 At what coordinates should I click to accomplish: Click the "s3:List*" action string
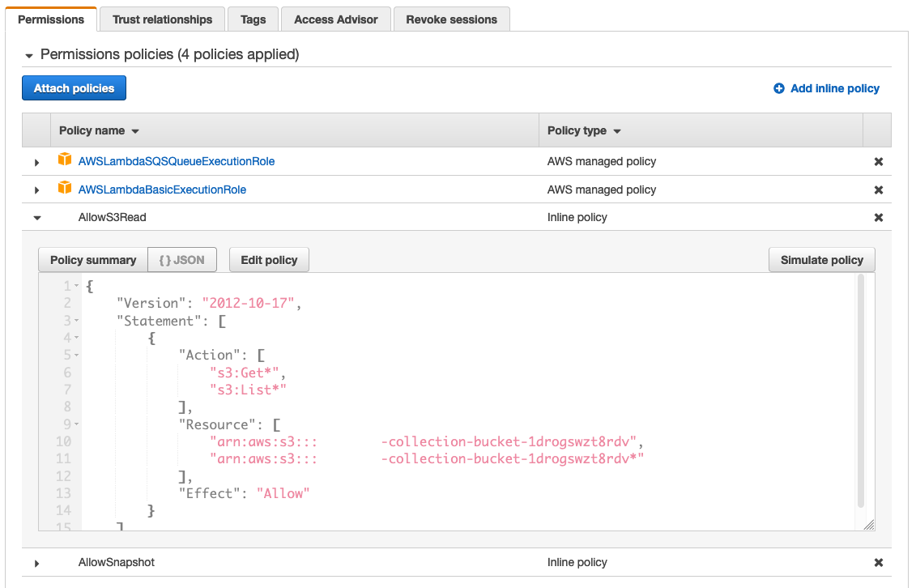(x=249, y=390)
